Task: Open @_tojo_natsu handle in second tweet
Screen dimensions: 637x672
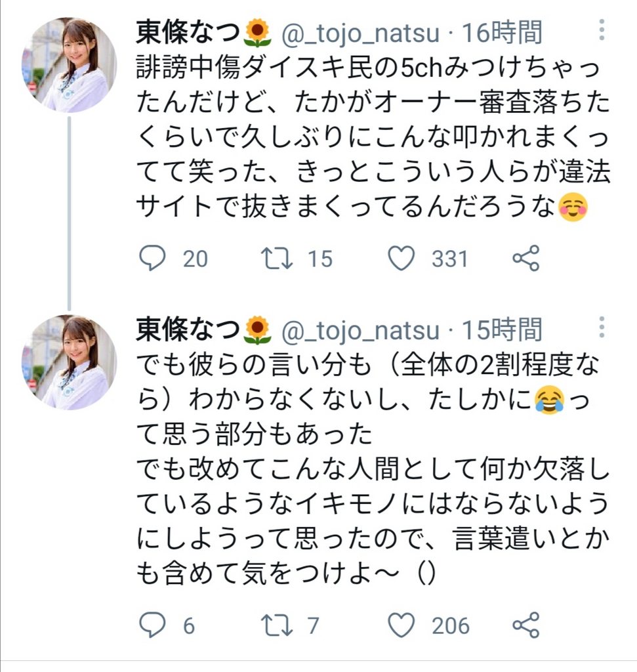Action: coord(360,331)
